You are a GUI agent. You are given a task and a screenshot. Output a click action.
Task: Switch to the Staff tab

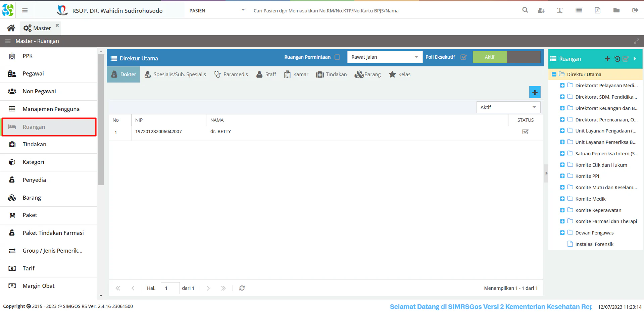(x=266, y=74)
